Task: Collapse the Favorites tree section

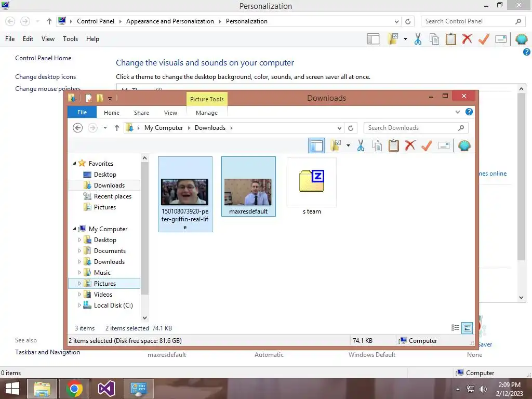Action: [74, 164]
